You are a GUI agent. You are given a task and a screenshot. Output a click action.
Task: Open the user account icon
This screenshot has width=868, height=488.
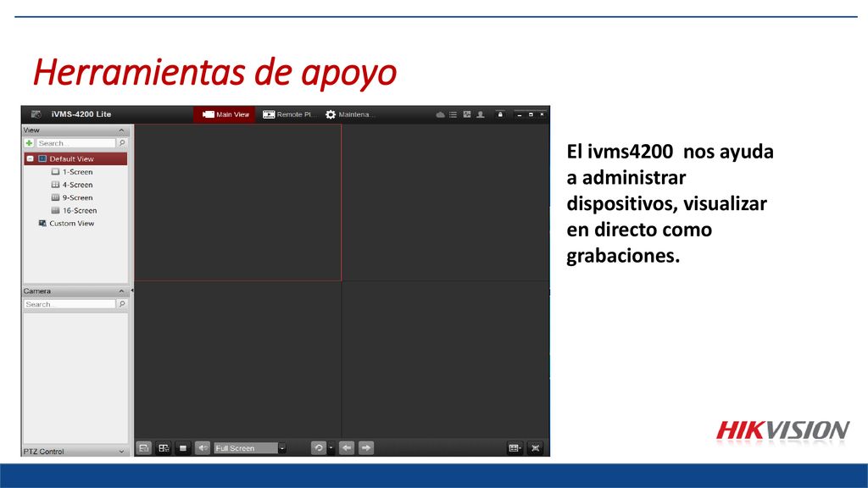[481, 114]
